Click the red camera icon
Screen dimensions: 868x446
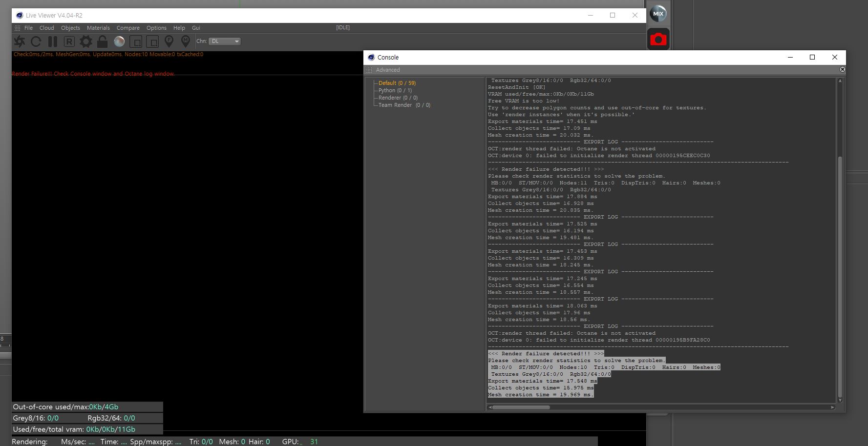click(x=658, y=39)
